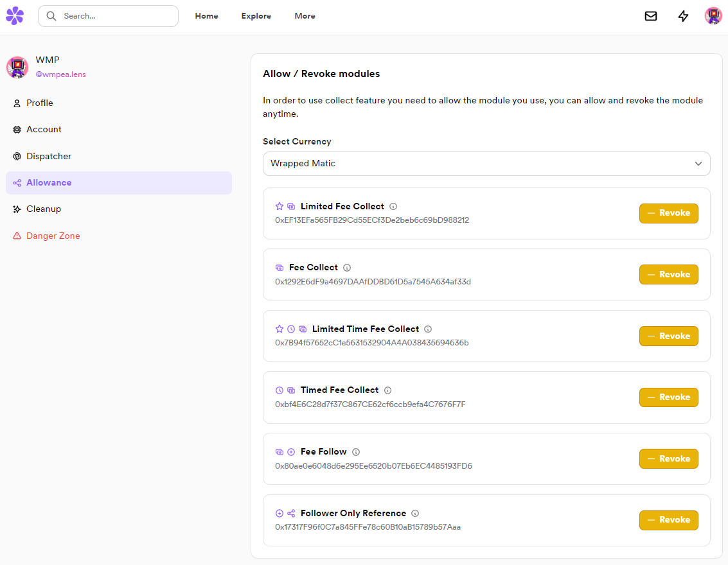This screenshot has width=728, height=565.
Task: Go to Home in navigation
Action: tap(206, 16)
